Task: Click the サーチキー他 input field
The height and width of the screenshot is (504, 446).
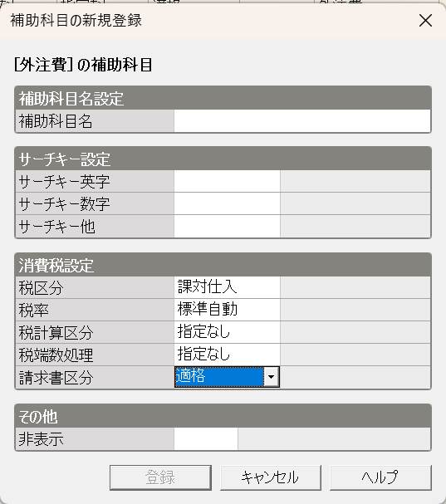Action: point(227,226)
